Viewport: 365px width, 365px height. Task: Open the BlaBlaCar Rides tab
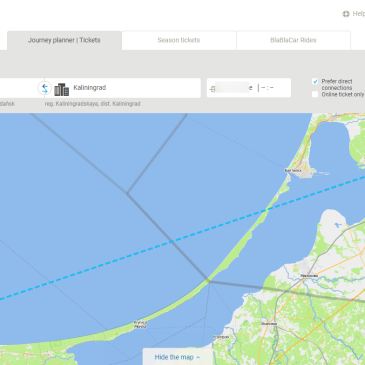coord(293,40)
